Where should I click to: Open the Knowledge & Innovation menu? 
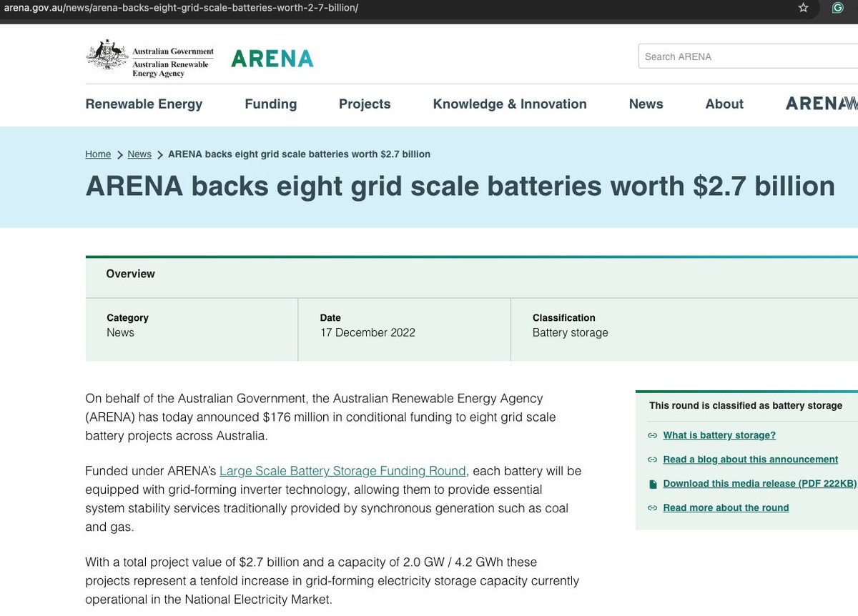click(x=510, y=104)
